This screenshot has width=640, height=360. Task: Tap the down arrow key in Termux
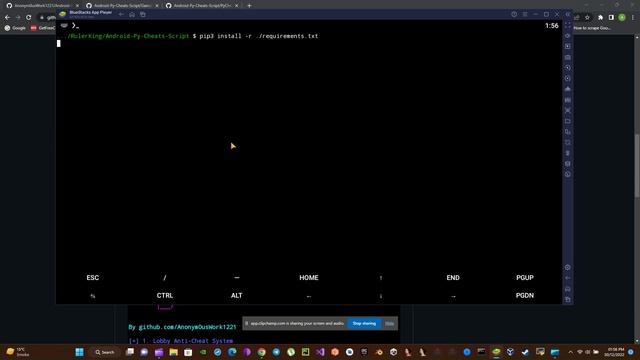[x=381, y=296]
